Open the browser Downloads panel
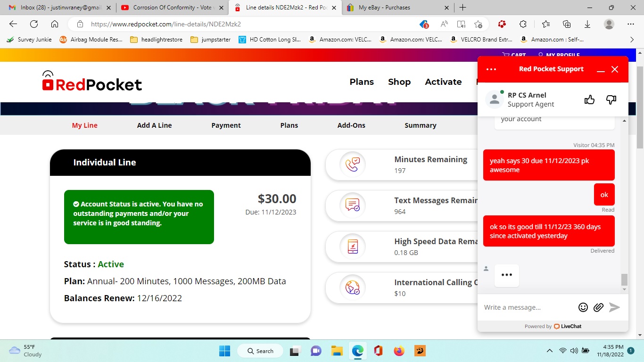This screenshot has height=362, width=644. 587,24
